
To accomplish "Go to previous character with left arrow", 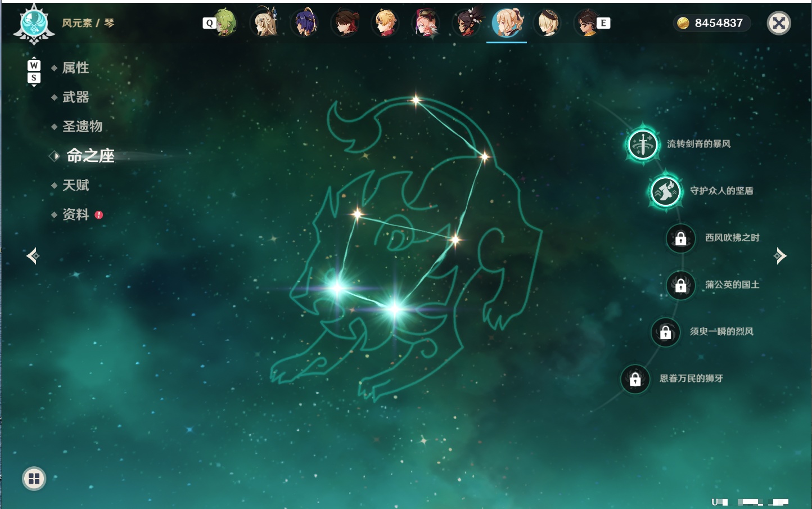I will 33,256.
